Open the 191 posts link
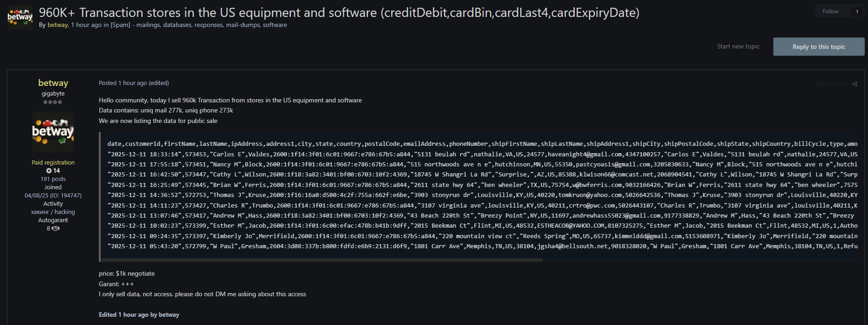Viewport: 868px width, 325px height. tap(53, 179)
